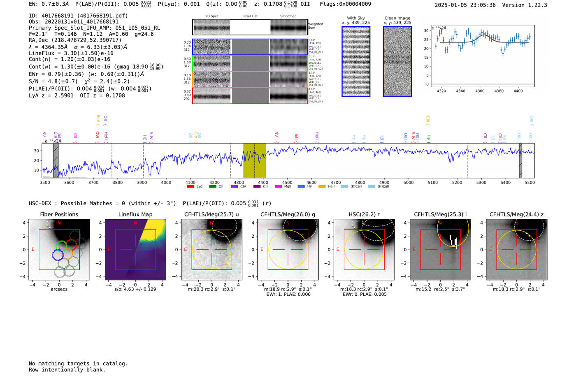Click the Smoothed column header

pos(288,16)
